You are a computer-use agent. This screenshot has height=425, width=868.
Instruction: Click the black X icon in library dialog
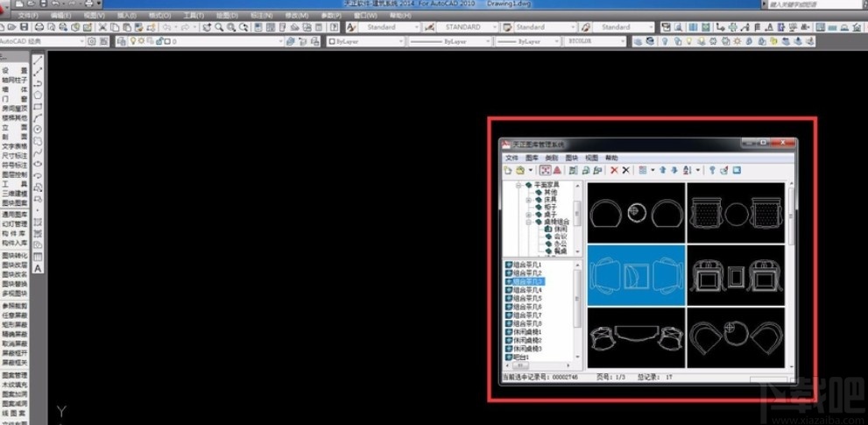[x=625, y=170]
